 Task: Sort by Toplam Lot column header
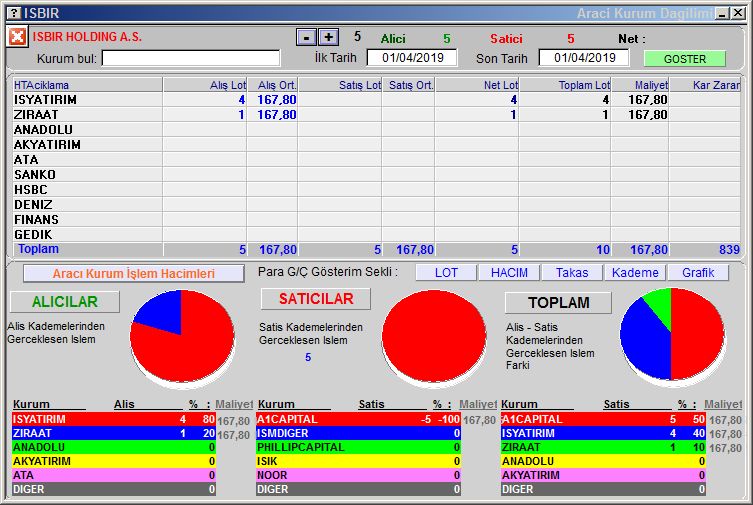coord(565,85)
